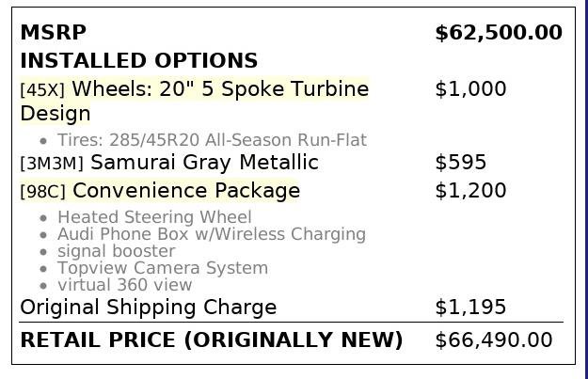Click the INSTALLED OPTIONS heading

[x=138, y=61]
